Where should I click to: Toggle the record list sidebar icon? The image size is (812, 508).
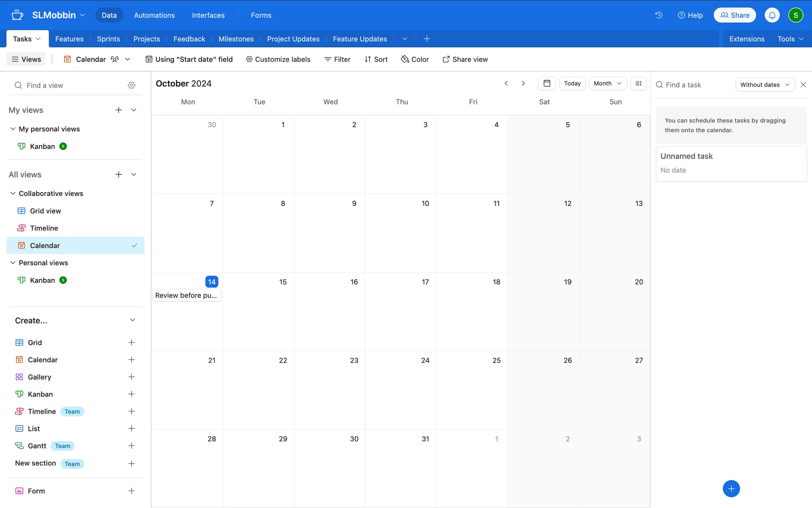638,83
